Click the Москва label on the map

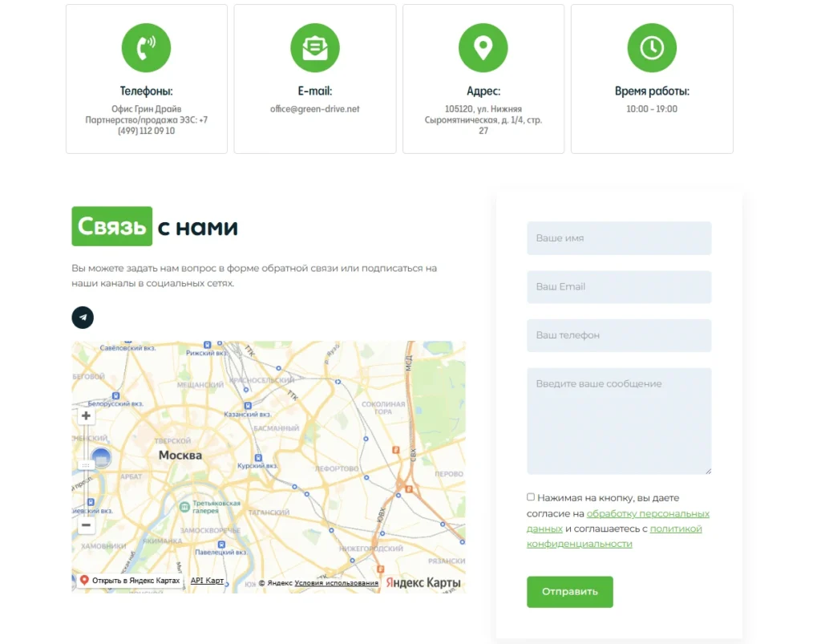tap(180, 455)
